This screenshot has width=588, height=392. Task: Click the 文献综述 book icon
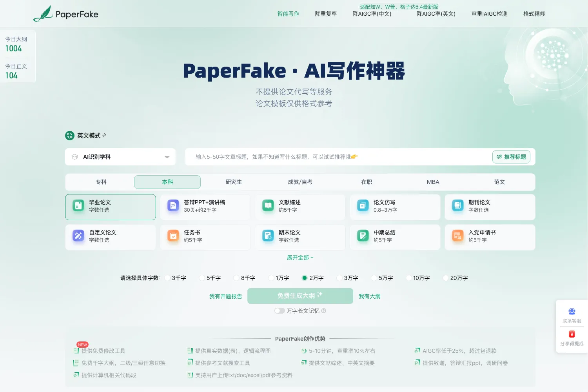click(268, 205)
